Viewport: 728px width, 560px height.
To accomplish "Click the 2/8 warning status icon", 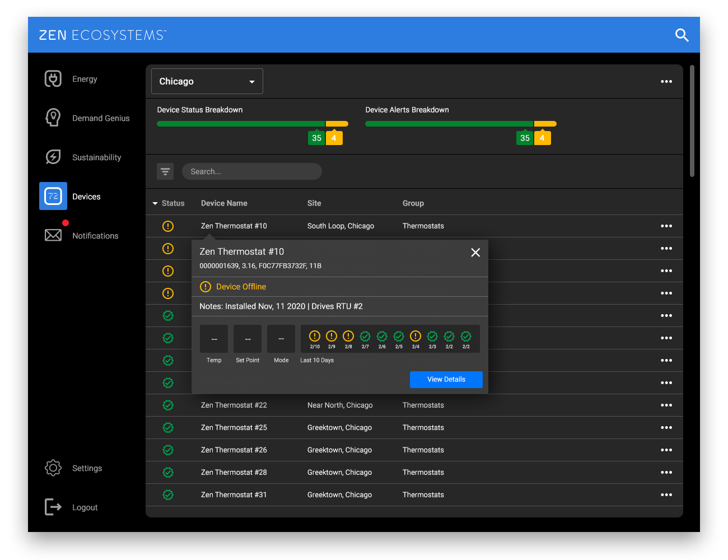I will 348,336.
